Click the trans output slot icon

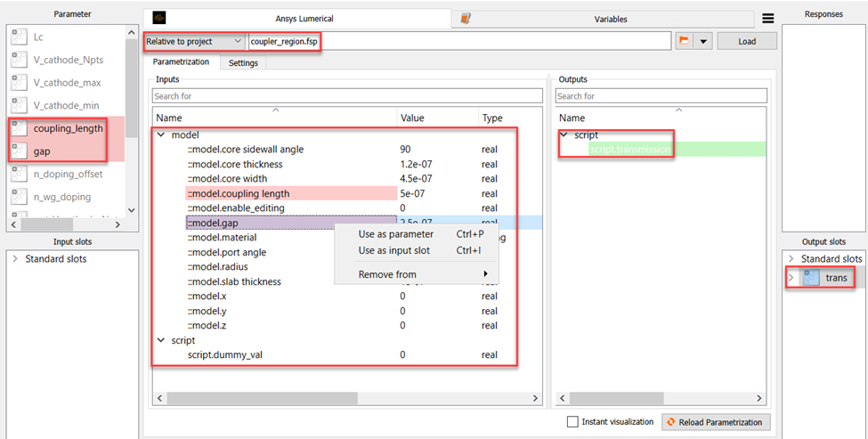(811, 278)
